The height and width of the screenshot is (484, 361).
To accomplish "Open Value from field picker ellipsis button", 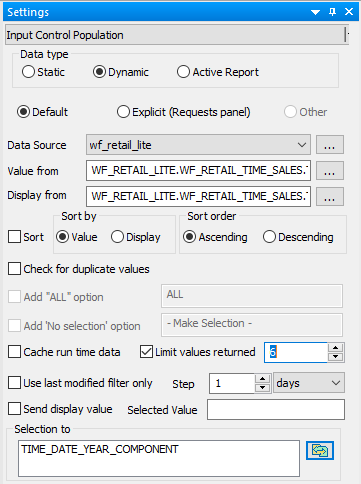I will (330, 171).
